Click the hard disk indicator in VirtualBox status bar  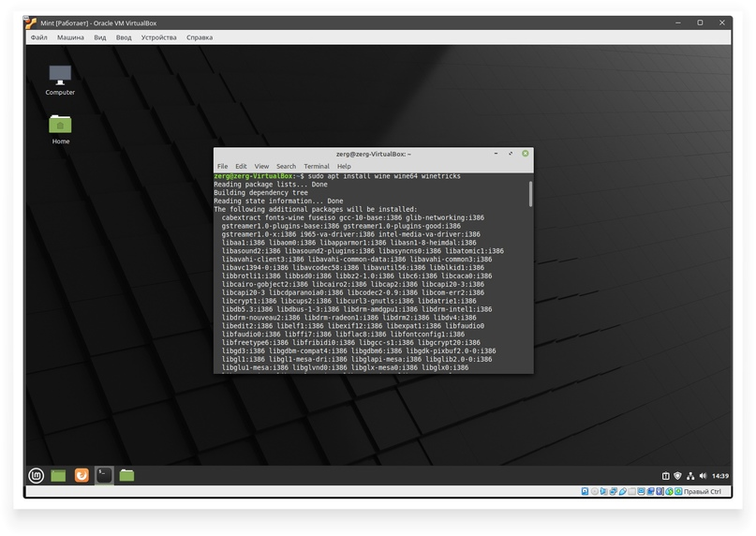tap(585, 491)
